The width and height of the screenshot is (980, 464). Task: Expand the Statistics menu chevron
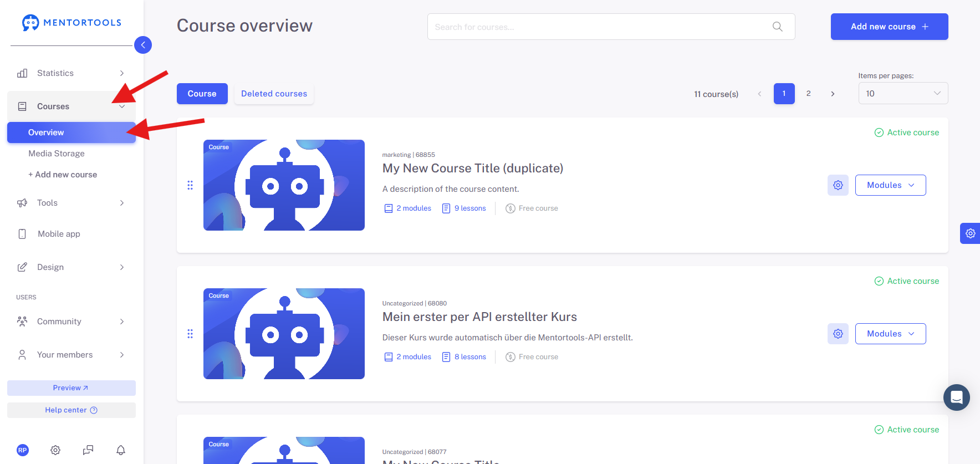(x=122, y=73)
